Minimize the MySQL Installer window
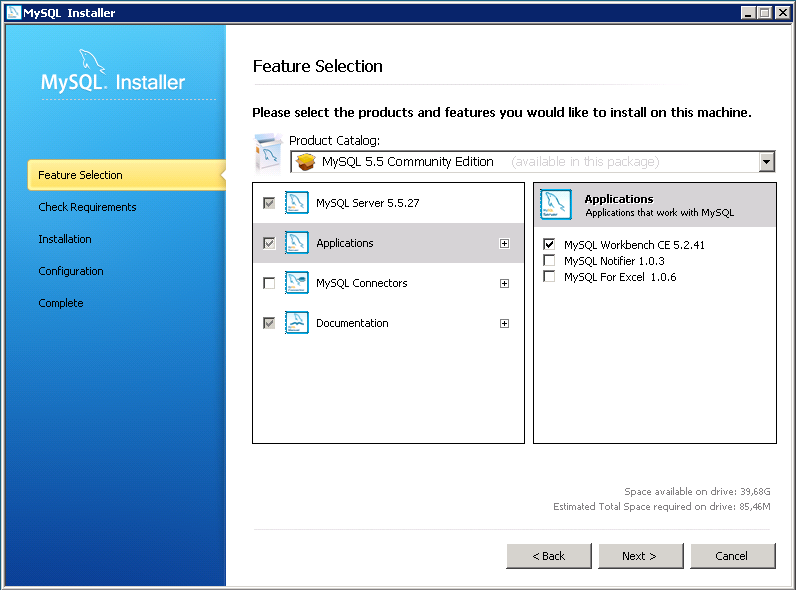Viewport: 796px width, 590px height. [x=748, y=13]
